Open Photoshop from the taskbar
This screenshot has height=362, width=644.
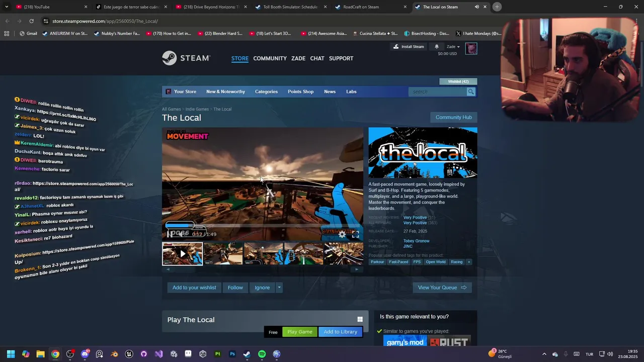[232, 354]
